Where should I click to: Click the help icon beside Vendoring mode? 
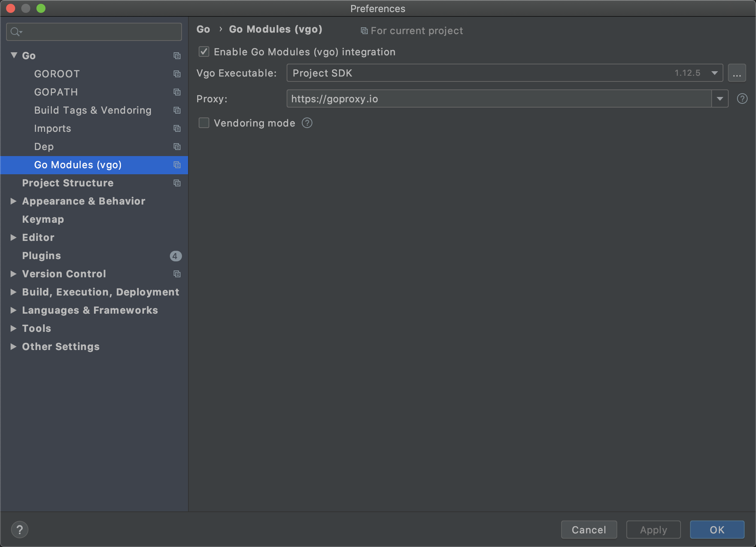click(307, 123)
